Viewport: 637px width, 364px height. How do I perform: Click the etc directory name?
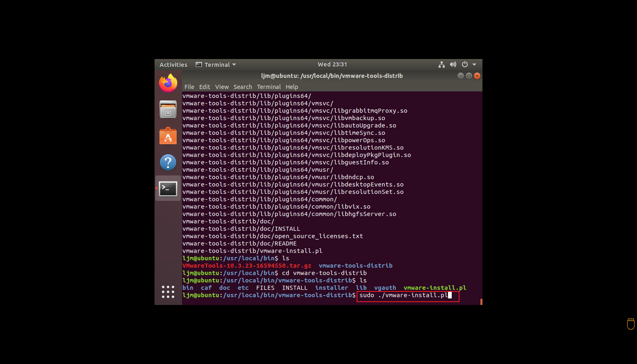pyautogui.click(x=243, y=288)
